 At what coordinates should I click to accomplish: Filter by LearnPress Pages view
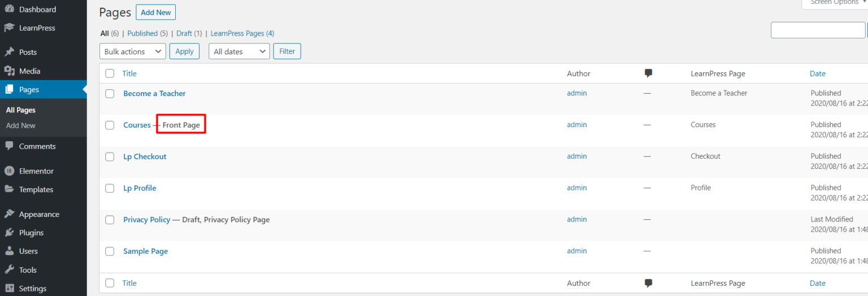[x=242, y=33]
